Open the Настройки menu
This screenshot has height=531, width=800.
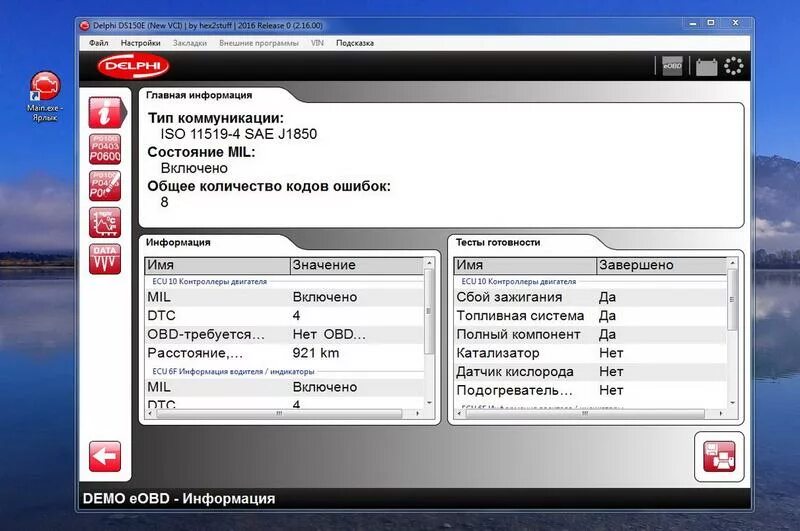pos(140,43)
